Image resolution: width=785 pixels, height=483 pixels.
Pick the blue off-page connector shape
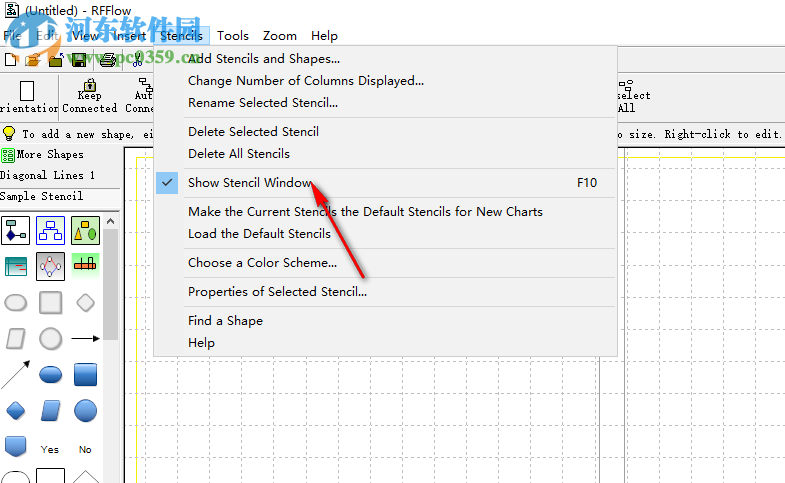point(16,446)
